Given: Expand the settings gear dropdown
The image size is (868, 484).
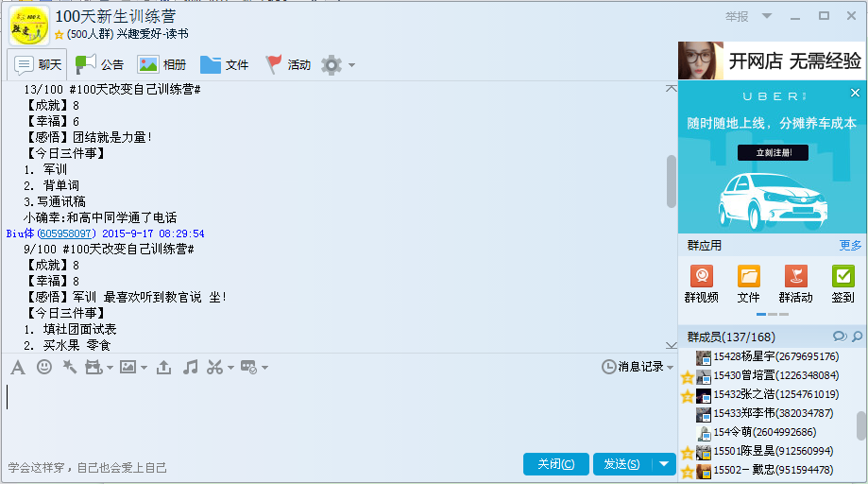Looking at the screenshot, I should point(351,65).
